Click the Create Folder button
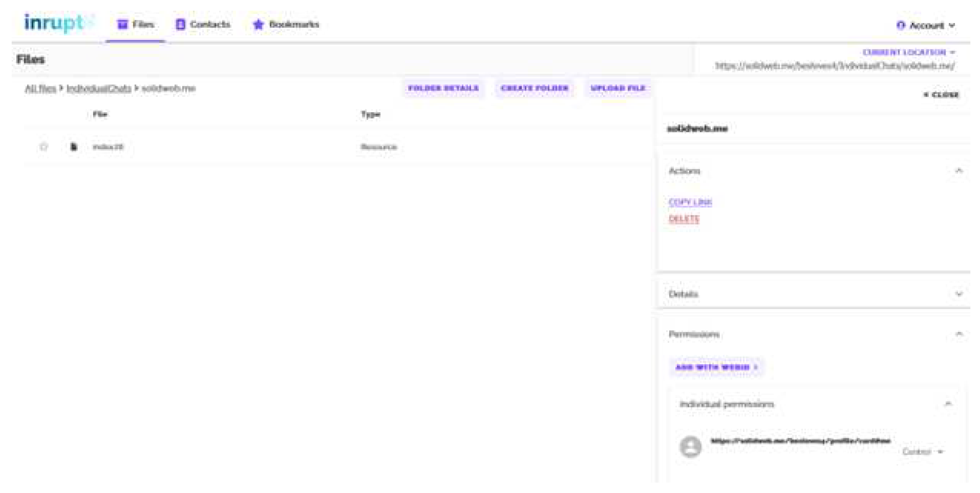980x493 pixels. 534,88
